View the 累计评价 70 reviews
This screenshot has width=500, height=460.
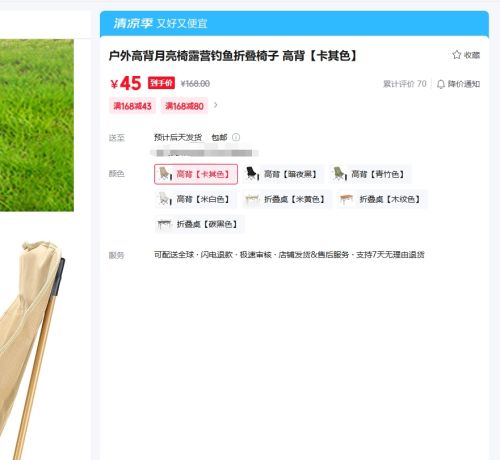point(404,84)
